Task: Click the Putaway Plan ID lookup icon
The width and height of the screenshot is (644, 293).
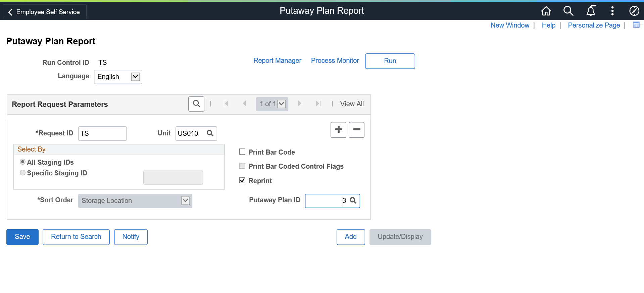Action: click(x=353, y=201)
